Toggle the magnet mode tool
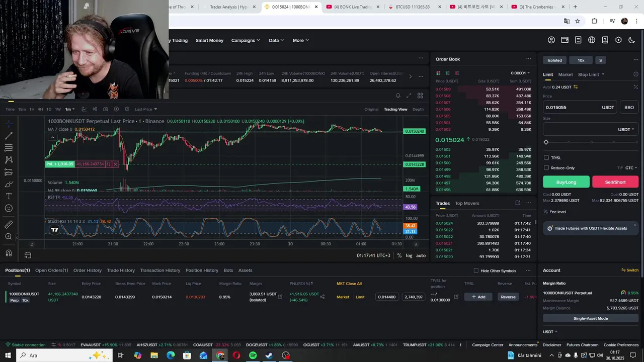 (x=9, y=253)
